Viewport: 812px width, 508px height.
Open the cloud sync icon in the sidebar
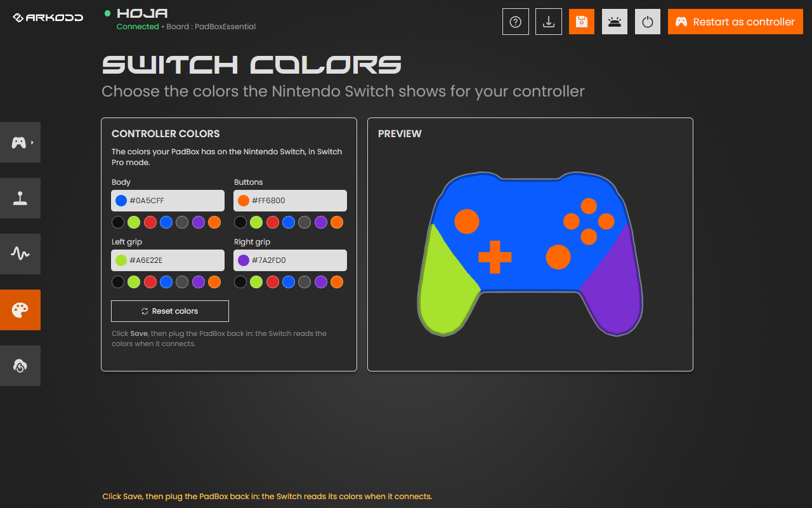coord(20,366)
